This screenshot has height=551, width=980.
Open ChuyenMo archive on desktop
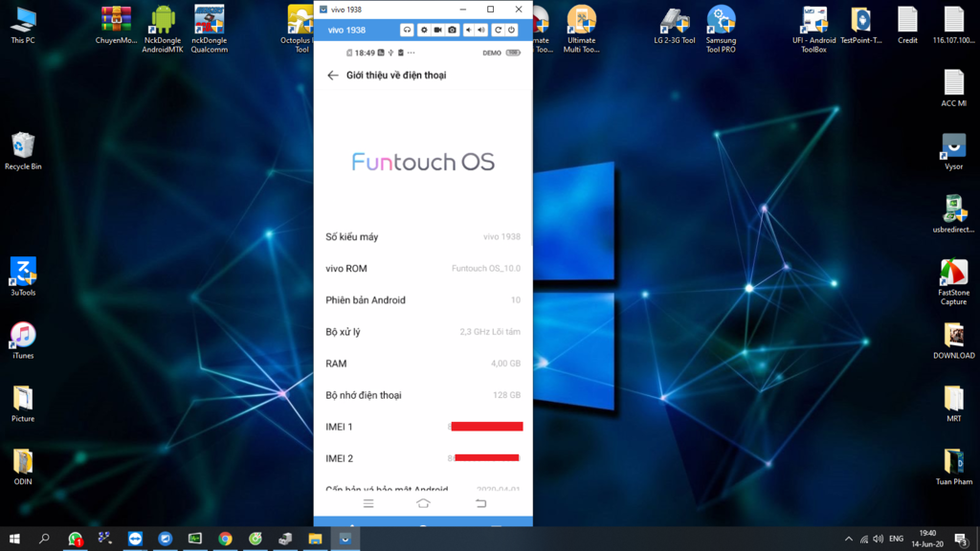(116, 25)
